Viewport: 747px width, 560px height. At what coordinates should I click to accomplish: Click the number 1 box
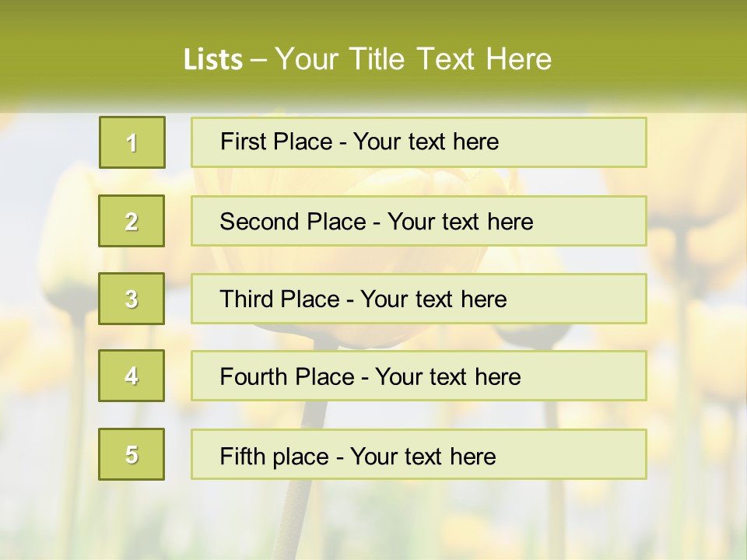(x=132, y=142)
